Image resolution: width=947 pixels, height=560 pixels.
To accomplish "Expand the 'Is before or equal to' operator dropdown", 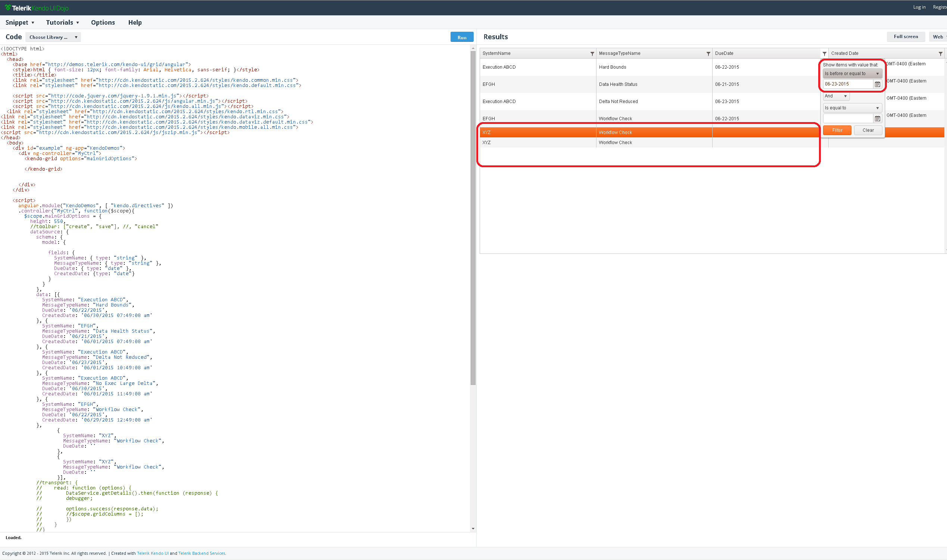I will click(852, 74).
